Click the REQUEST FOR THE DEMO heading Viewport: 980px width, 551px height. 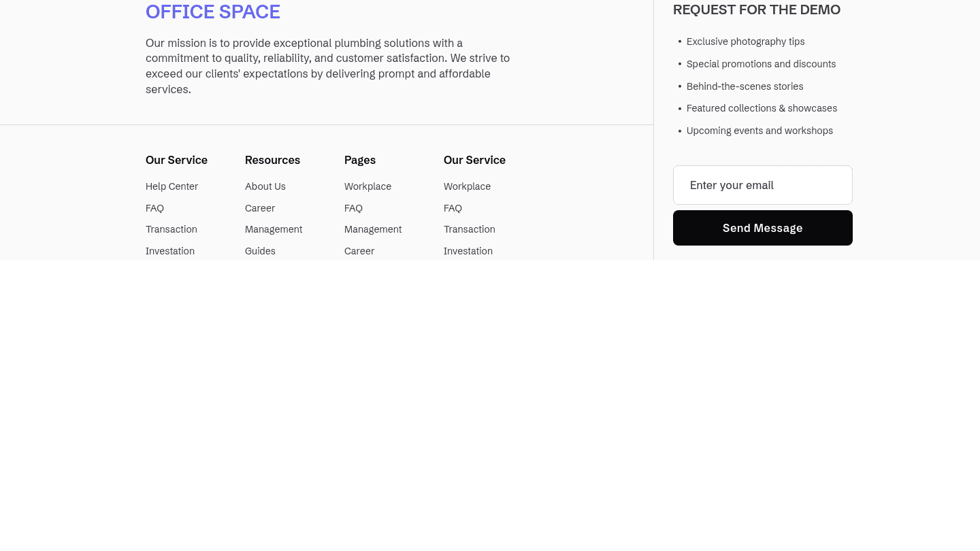[756, 10]
